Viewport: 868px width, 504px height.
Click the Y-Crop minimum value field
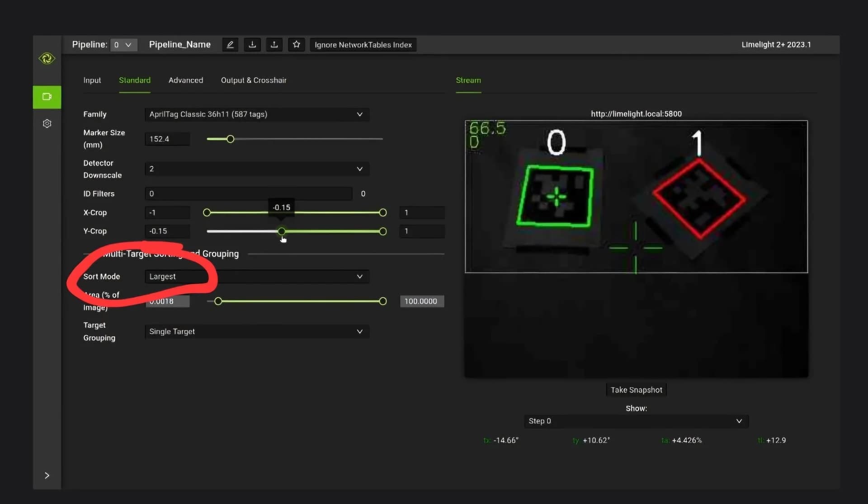click(167, 231)
